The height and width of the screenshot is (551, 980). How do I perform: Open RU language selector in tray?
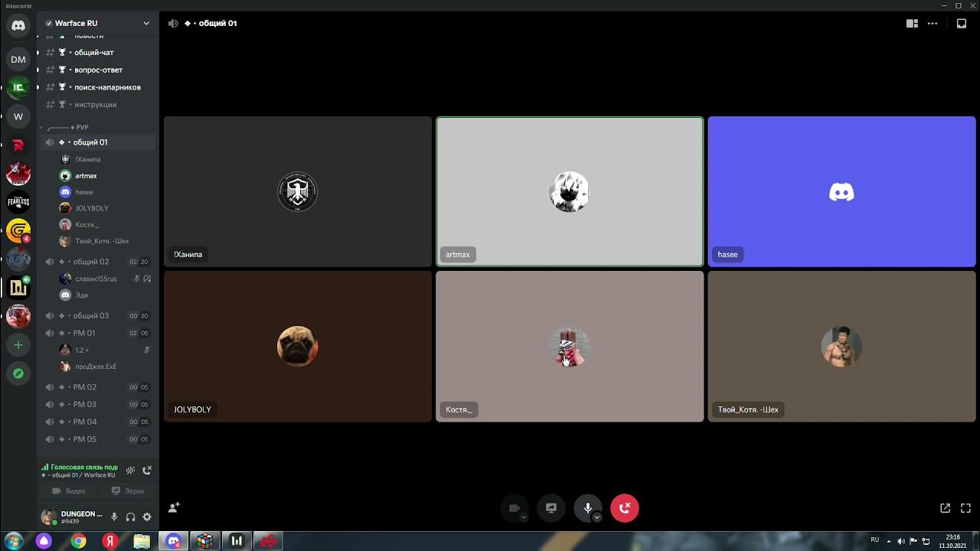tap(874, 540)
